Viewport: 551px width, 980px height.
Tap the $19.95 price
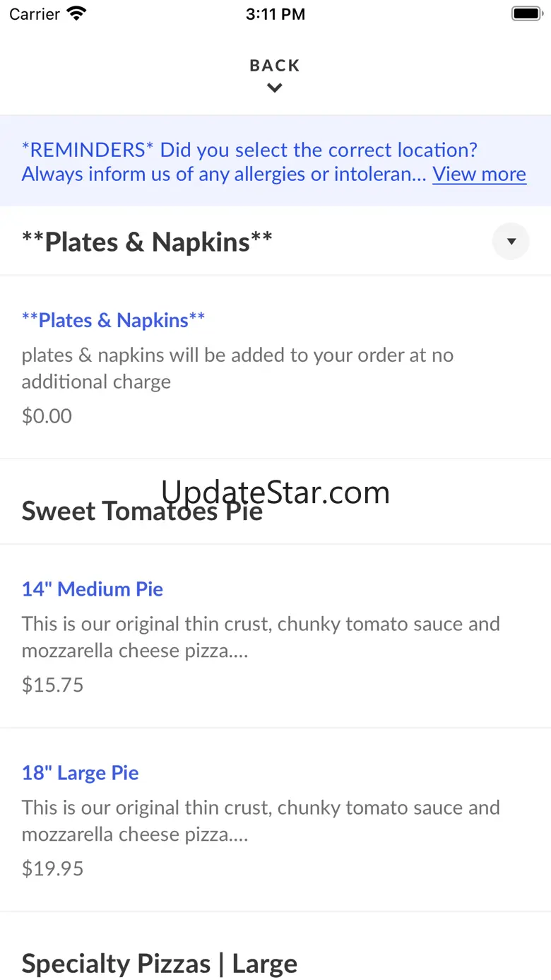click(x=52, y=868)
